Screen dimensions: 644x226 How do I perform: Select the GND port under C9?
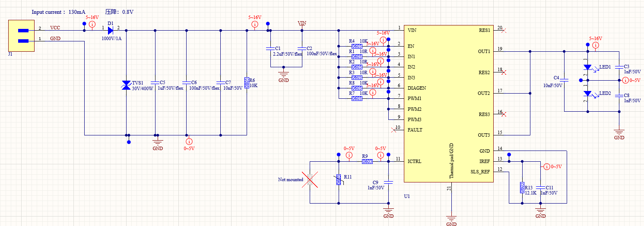388,212
